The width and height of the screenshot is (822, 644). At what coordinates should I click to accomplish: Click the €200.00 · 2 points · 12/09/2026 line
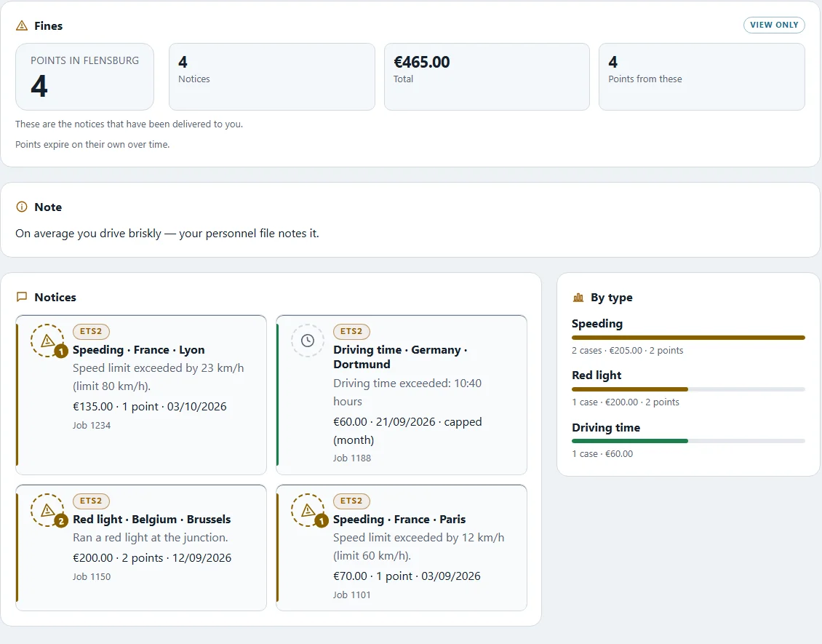[152, 558]
